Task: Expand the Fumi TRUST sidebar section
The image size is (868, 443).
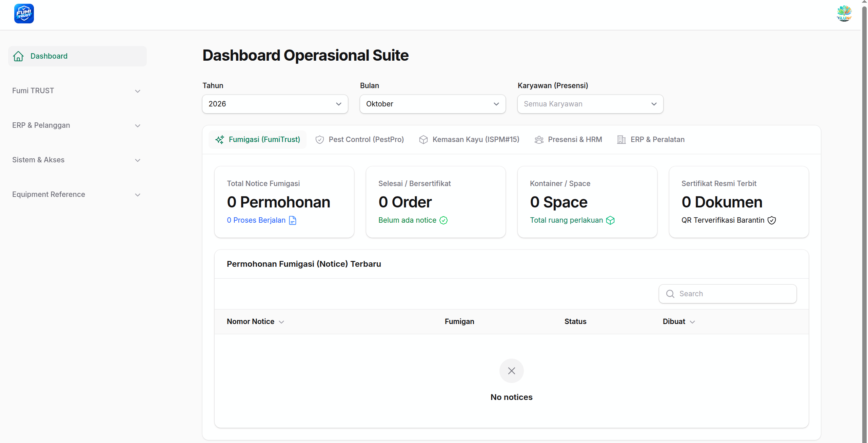Action: tap(77, 91)
